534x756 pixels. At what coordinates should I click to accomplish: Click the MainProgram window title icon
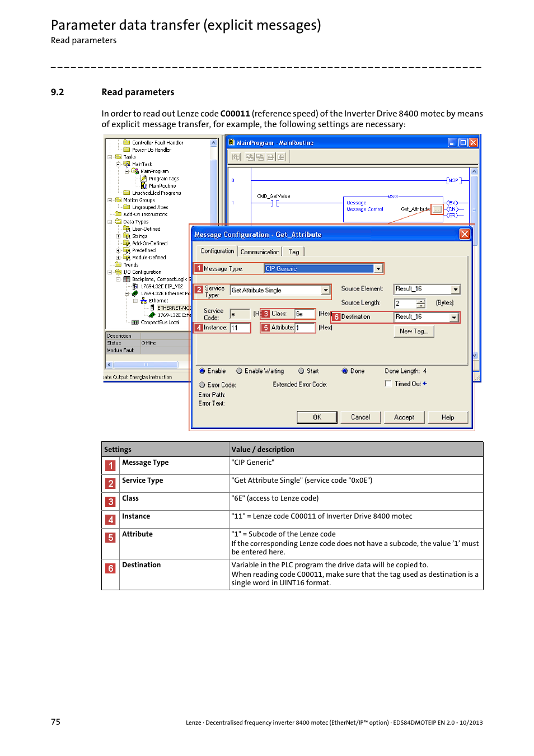point(231,143)
